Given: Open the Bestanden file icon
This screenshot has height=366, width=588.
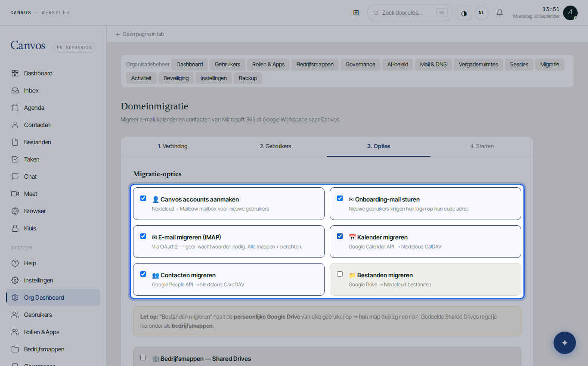Looking at the screenshot, I should [x=15, y=142].
